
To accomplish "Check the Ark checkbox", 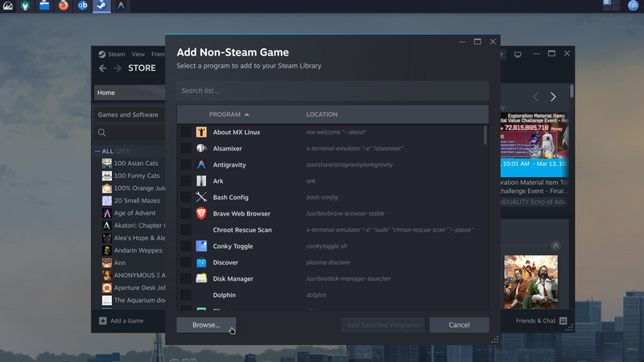I will point(186,180).
